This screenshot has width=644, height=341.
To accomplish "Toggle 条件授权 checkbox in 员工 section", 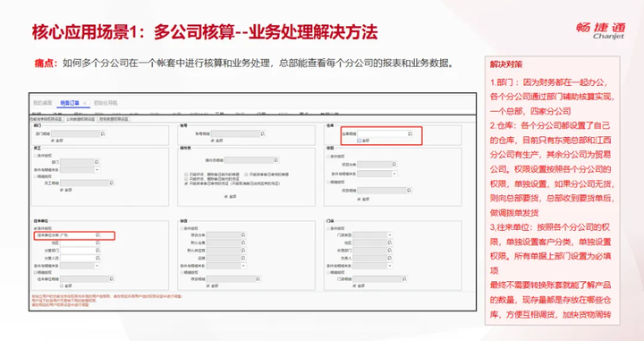I will coord(35,156).
